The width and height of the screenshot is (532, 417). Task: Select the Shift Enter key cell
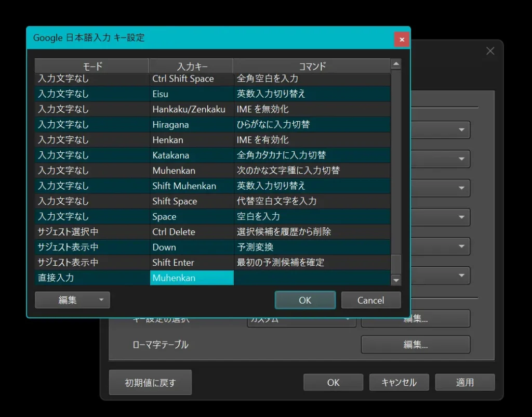coord(192,262)
